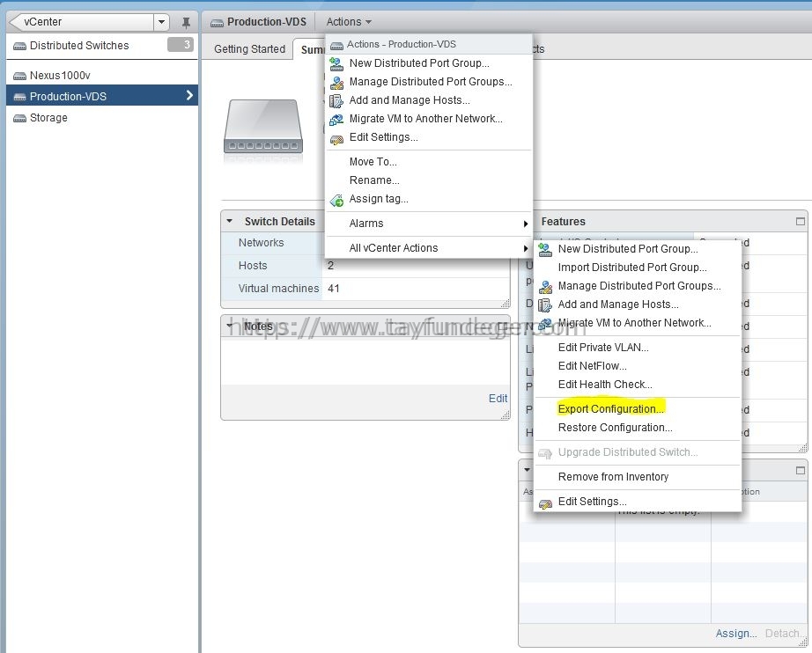Screen dimensions: 812x653
Task: Expand the Alarms submenu arrow
Action: pyautogui.click(x=525, y=224)
